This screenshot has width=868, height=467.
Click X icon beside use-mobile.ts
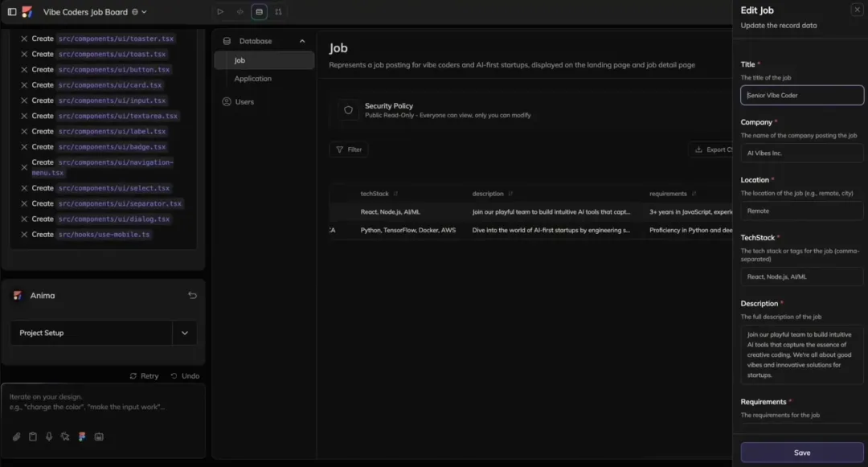pos(24,235)
